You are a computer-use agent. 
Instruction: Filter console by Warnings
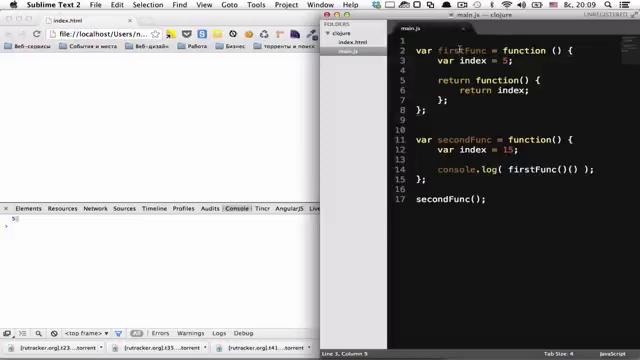(191, 333)
